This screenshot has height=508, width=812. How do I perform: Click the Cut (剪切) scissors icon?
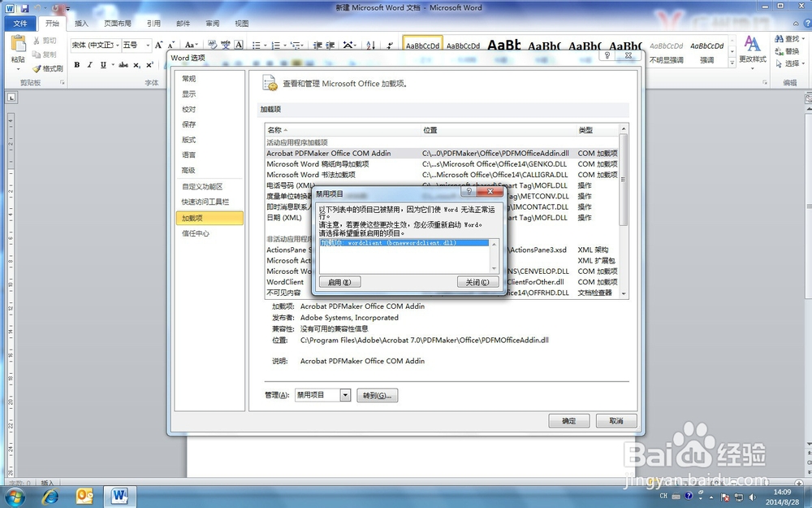[37, 41]
